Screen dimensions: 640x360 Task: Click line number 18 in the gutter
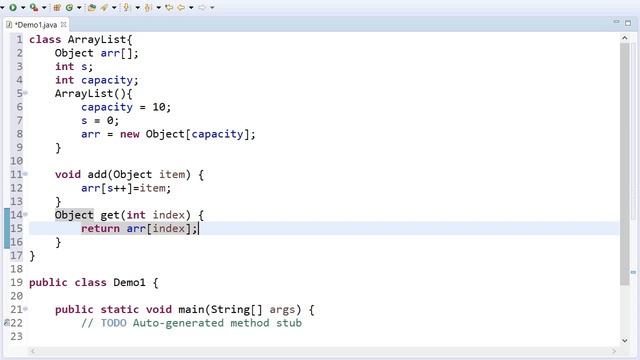point(17,269)
